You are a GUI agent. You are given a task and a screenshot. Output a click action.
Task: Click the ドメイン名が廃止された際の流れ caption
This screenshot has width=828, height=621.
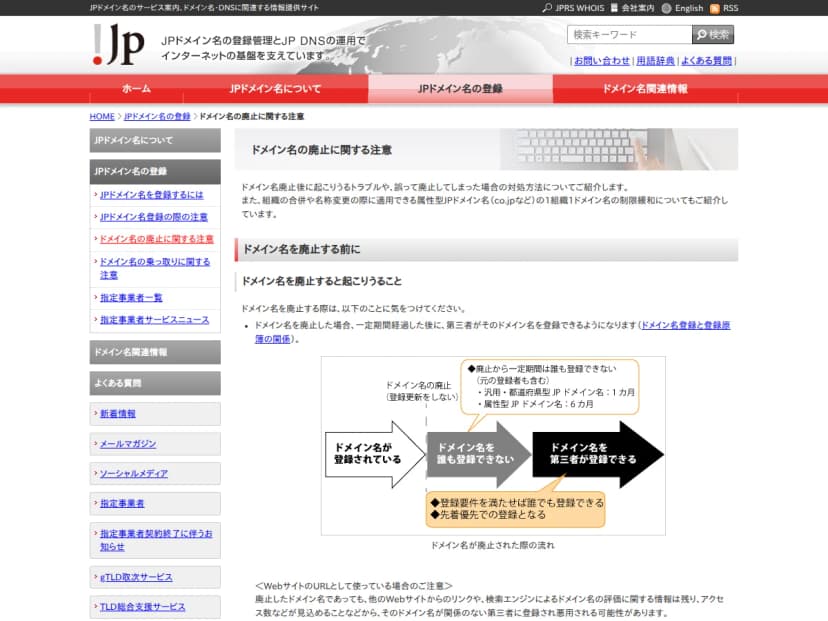click(x=493, y=545)
